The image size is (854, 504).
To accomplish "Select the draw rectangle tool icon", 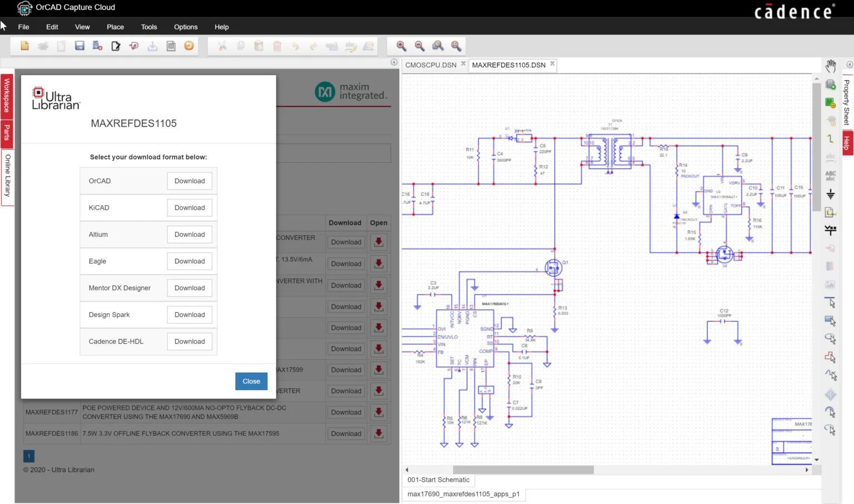I will click(x=831, y=321).
